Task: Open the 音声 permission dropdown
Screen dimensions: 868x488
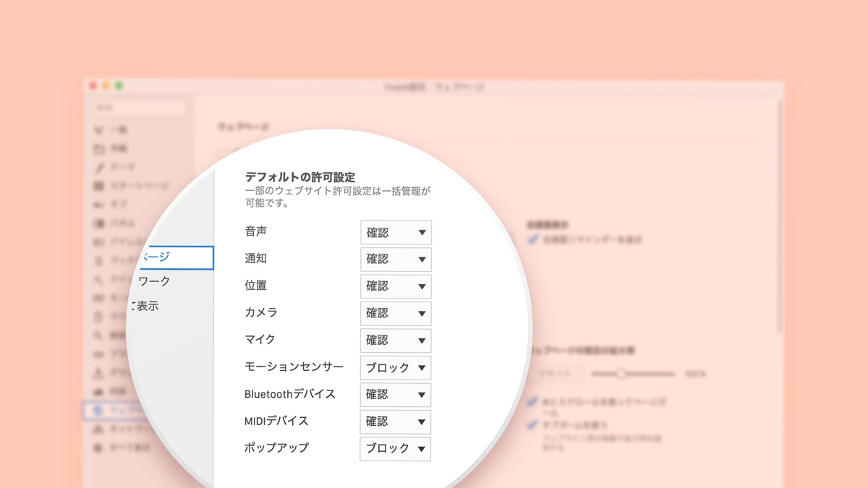Action: pos(396,233)
